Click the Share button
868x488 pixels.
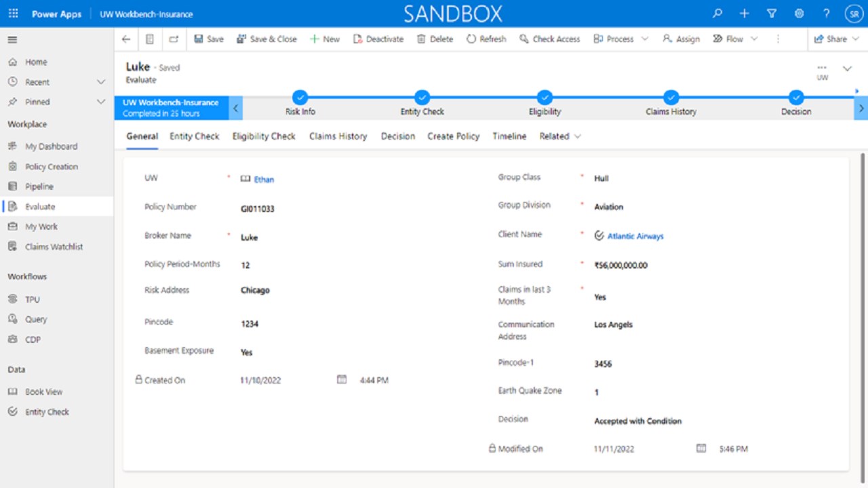click(x=831, y=39)
